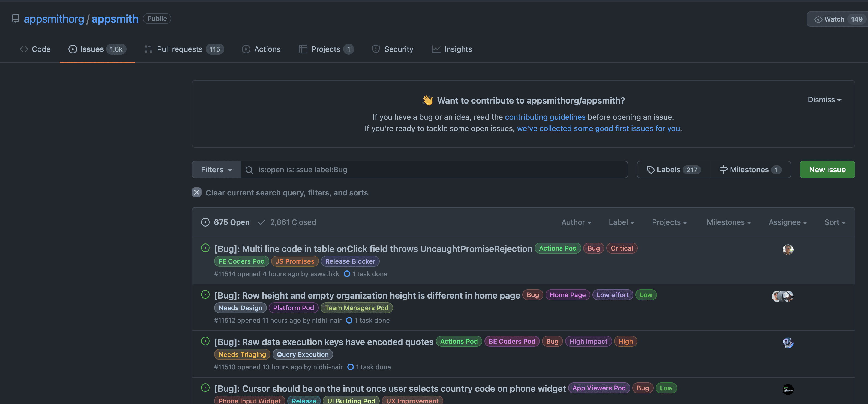
Task: Click task progress circle on issue #11510
Action: point(351,367)
